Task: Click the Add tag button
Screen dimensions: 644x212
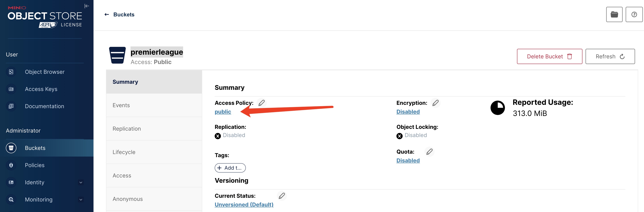Action: pyautogui.click(x=230, y=168)
